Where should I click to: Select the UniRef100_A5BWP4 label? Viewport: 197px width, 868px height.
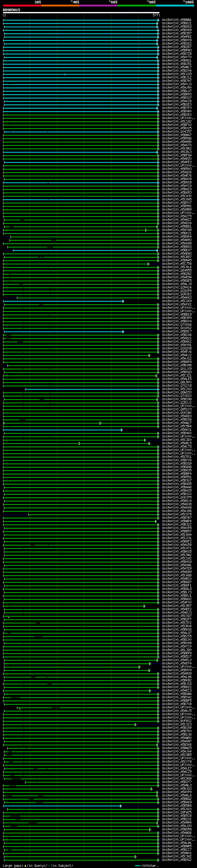[176, 521]
